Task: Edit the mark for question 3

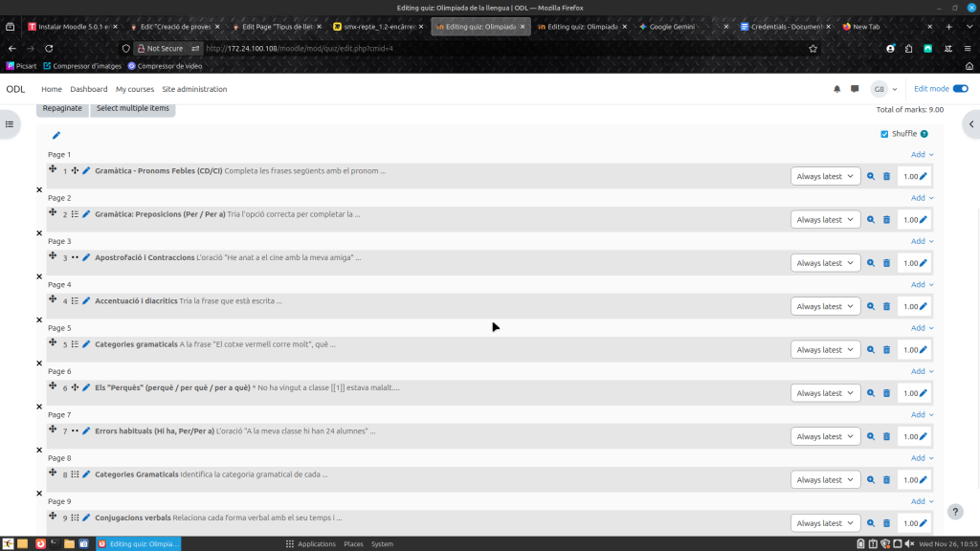Action: tap(924, 263)
